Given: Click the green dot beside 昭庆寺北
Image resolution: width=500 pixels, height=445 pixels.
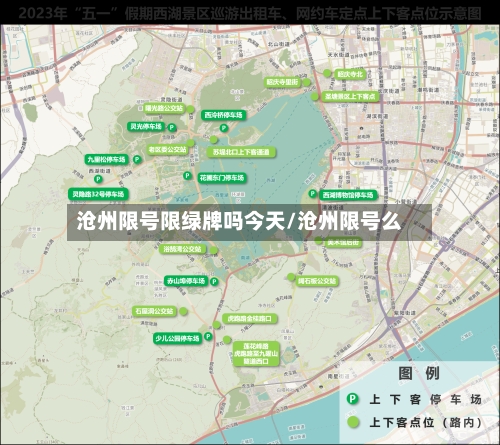Looking at the screenshot, I should [x=327, y=73].
